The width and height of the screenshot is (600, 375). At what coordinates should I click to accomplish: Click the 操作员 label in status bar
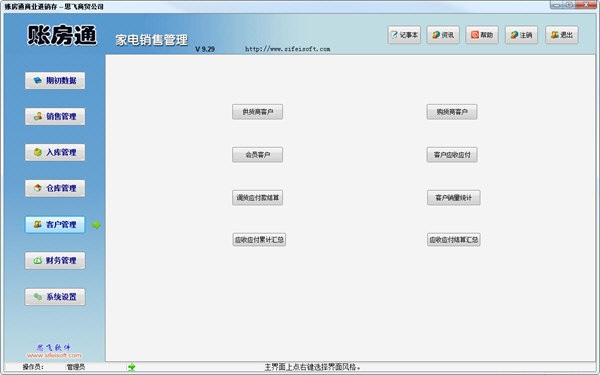pos(33,367)
